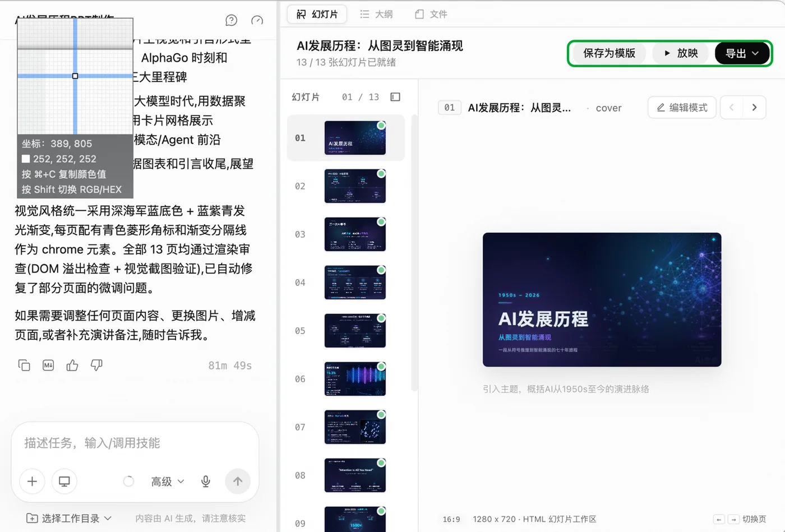Give the reply a thumbs down
The width and height of the screenshot is (785, 532).
tap(96, 366)
